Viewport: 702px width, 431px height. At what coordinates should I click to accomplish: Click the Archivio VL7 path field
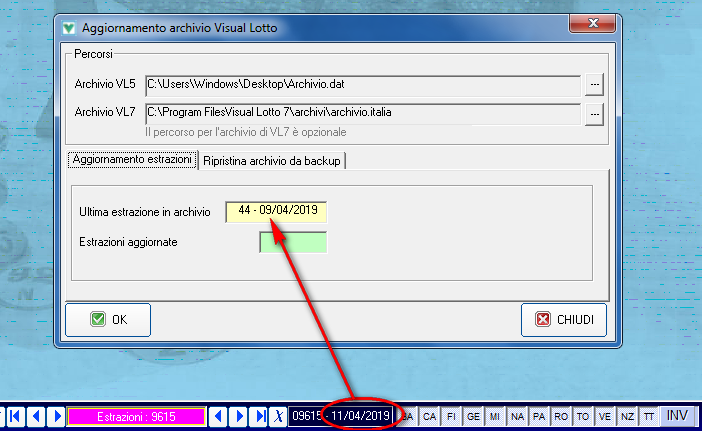click(363, 114)
